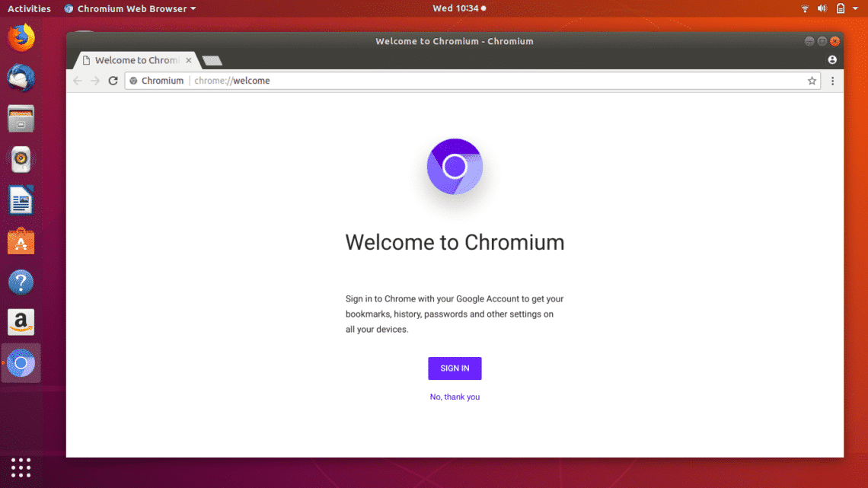Open a new tab
Viewport: 868px width, 488px height.
212,60
